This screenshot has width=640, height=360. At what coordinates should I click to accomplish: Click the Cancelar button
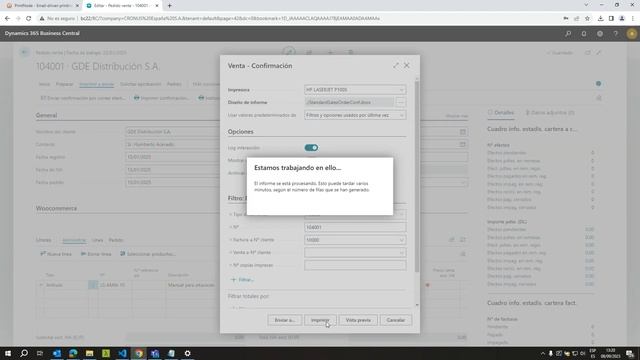pos(396,320)
